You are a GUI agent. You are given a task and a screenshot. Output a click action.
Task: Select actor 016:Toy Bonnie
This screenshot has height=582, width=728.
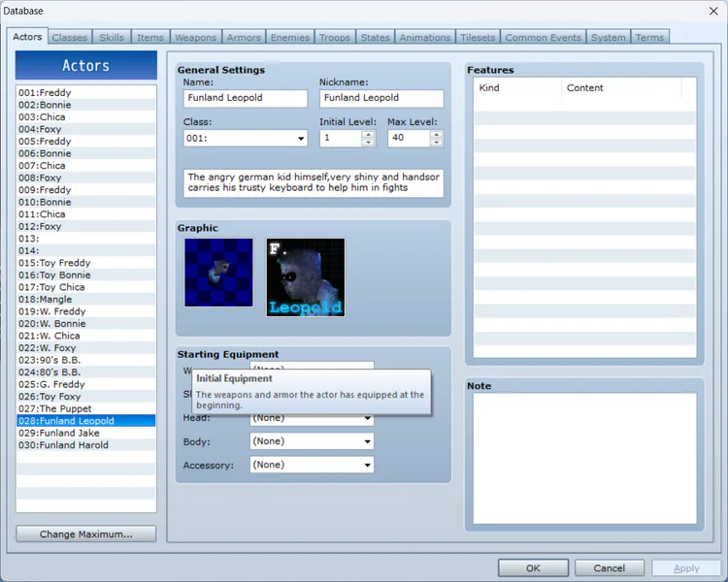click(85, 275)
